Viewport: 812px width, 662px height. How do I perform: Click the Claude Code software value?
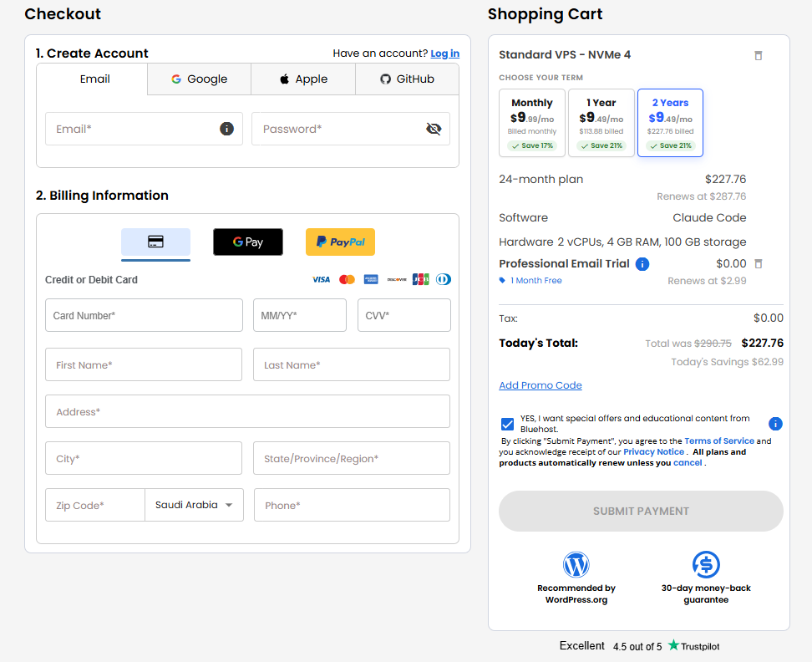[x=709, y=217]
